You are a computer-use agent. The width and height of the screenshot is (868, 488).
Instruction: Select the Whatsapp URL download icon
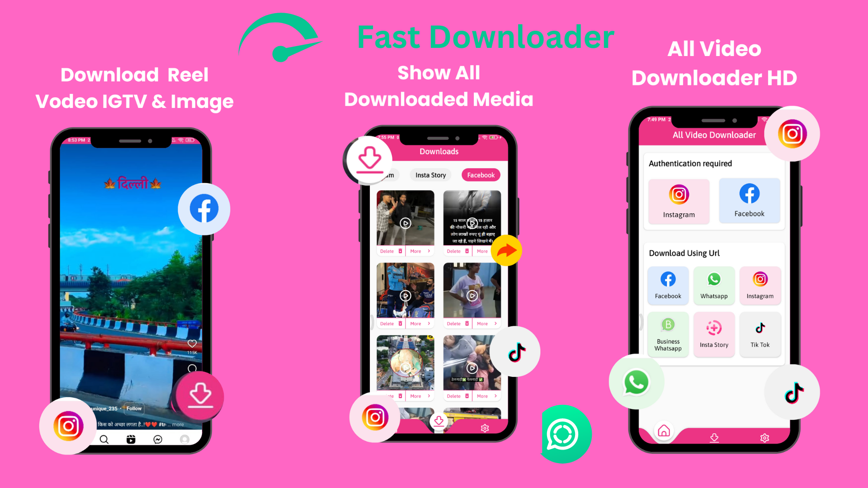click(x=713, y=284)
